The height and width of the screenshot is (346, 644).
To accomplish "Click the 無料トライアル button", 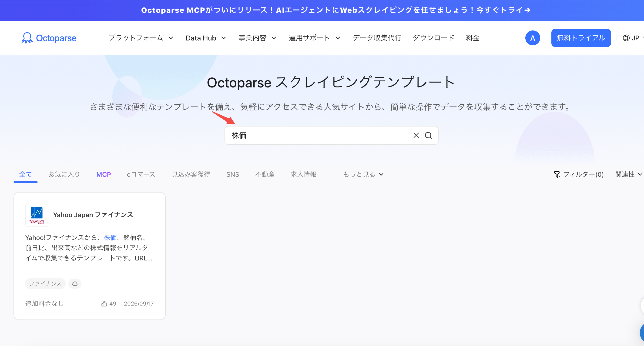I will pos(581,38).
